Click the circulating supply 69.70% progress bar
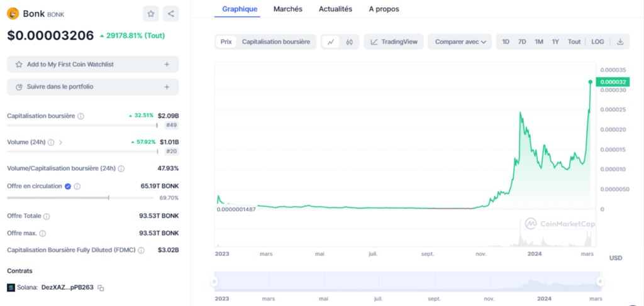The width and height of the screenshot is (644, 306). coord(80,198)
